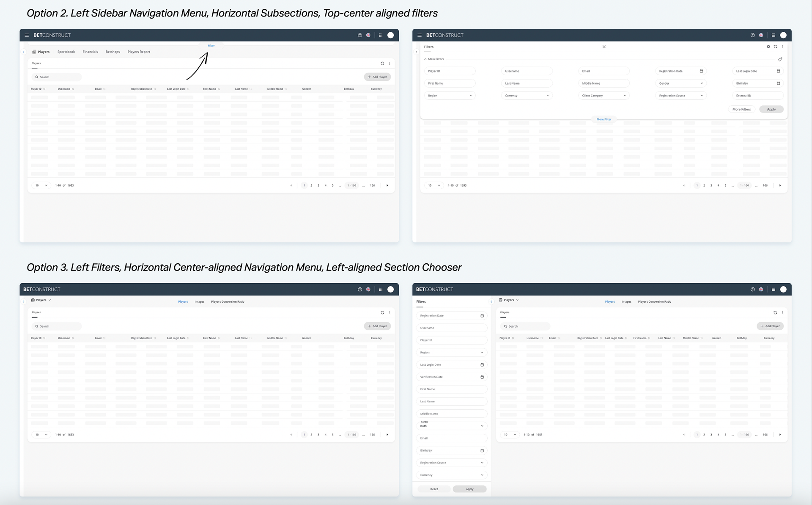Open the Gender dropdown showing Both

pyautogui.click(x=451, y=426)
